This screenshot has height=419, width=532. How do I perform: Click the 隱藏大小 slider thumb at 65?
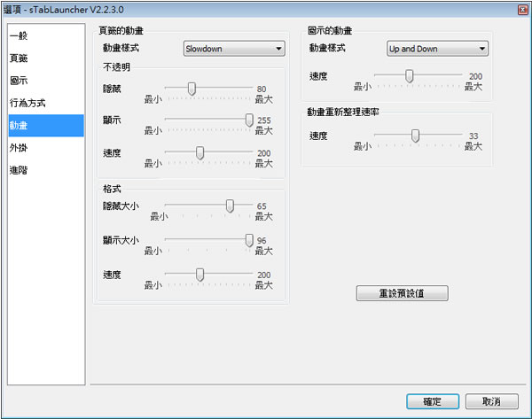(230, 206)
